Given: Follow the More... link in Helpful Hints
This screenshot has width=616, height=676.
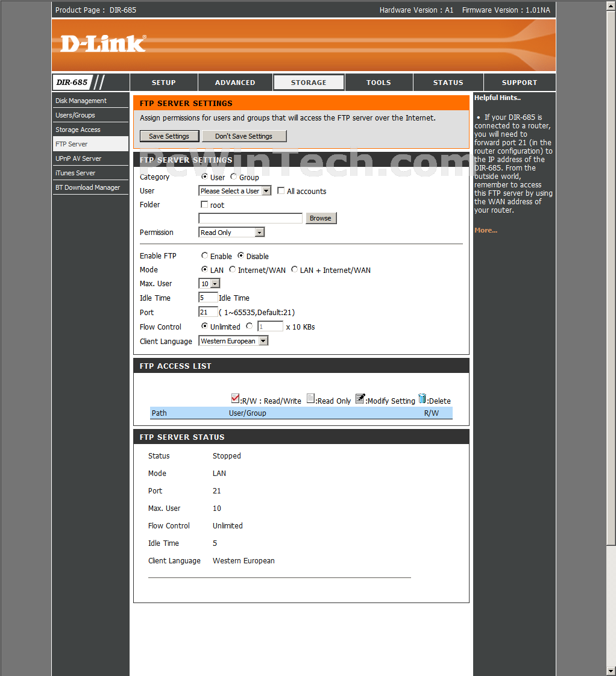Looking at the screenshot, I should pyautogui.click(x=486, y=230).
